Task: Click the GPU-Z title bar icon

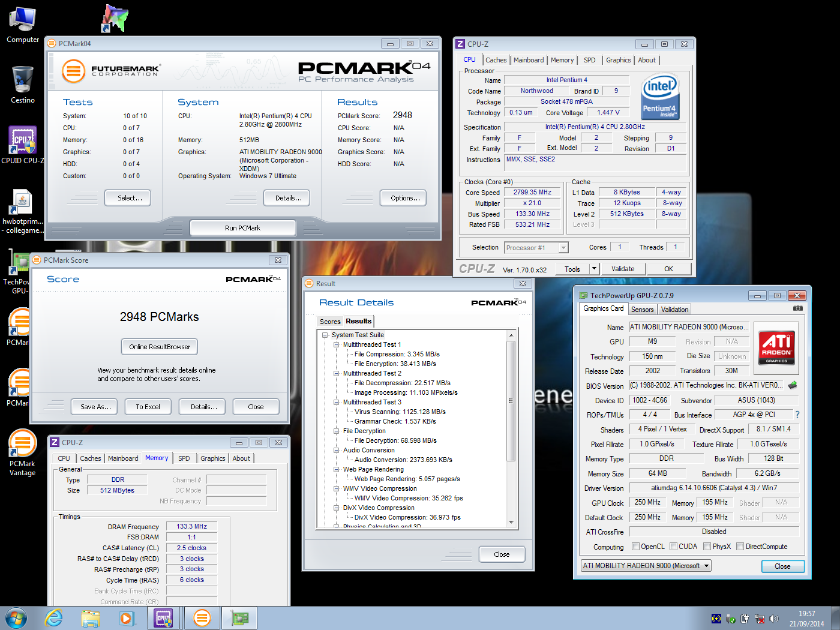Action: 583,295
